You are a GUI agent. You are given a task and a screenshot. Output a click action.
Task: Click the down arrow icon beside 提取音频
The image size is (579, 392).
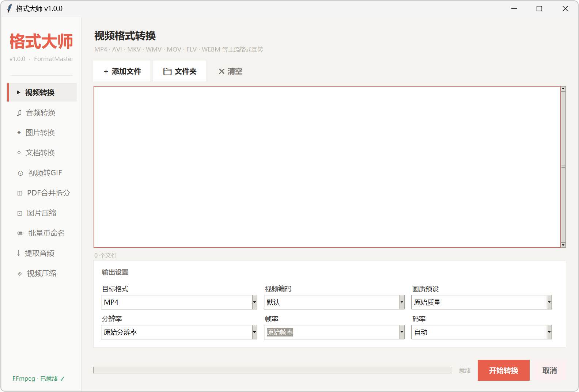tap(19, 253)
